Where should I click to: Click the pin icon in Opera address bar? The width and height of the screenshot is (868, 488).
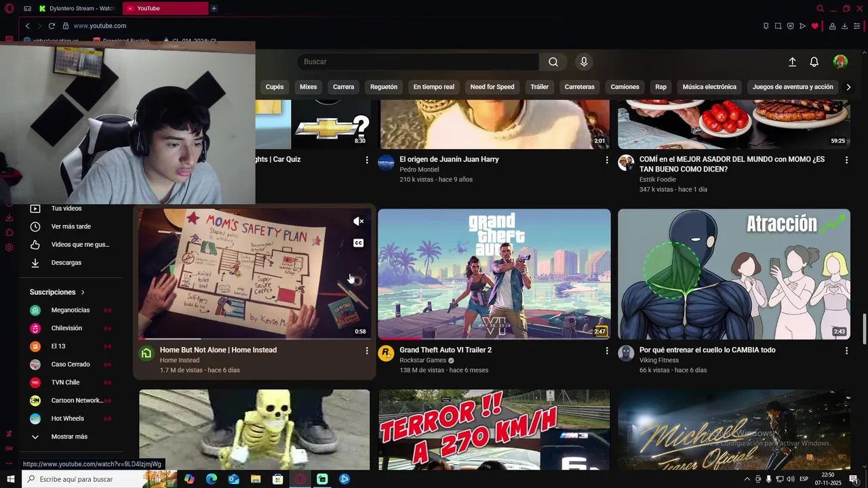[x=766, y=26]
